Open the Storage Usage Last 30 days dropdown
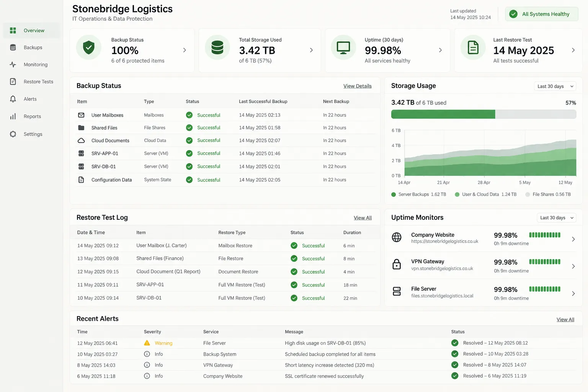588x392 pixels. (555, 86)
